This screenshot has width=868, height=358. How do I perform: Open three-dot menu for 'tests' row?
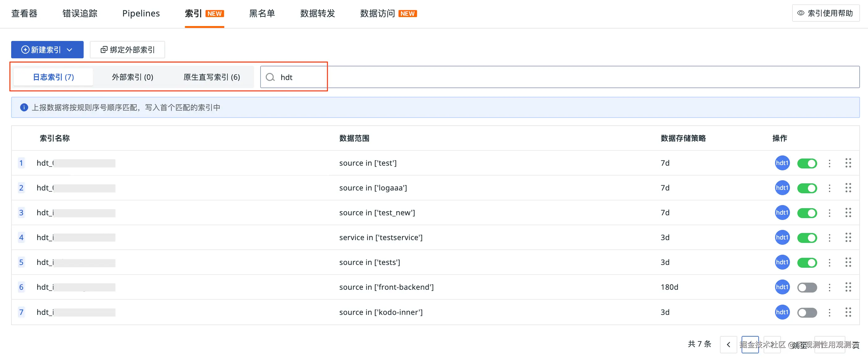[829, 262]
